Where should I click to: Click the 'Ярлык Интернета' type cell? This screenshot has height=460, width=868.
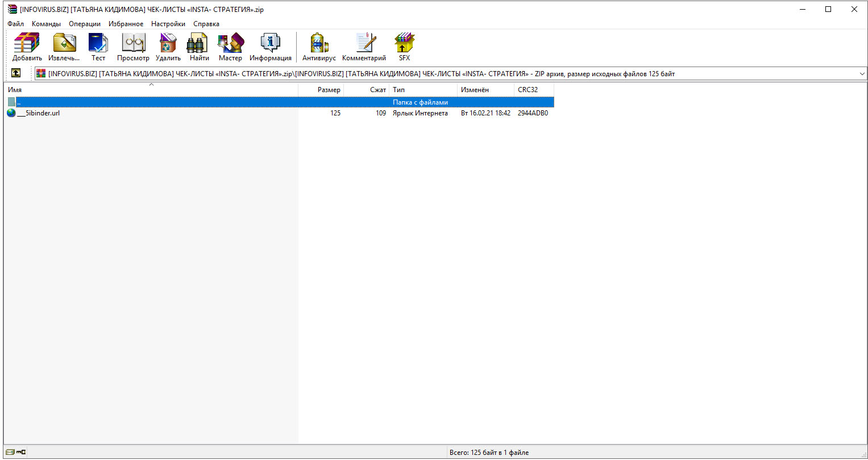point(420,113)
